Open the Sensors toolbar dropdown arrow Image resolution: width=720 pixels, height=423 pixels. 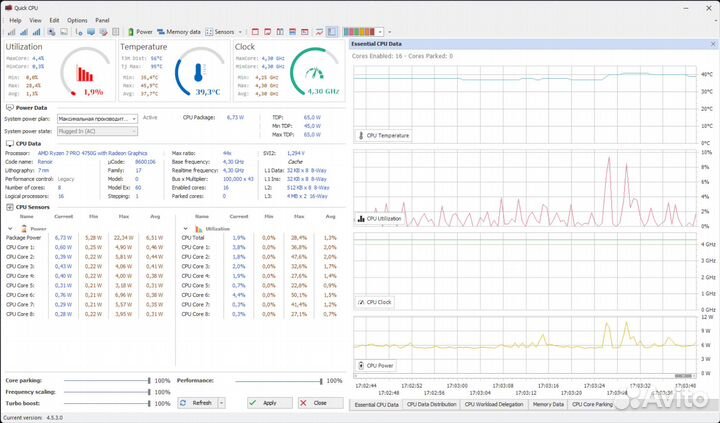point(240,32)
